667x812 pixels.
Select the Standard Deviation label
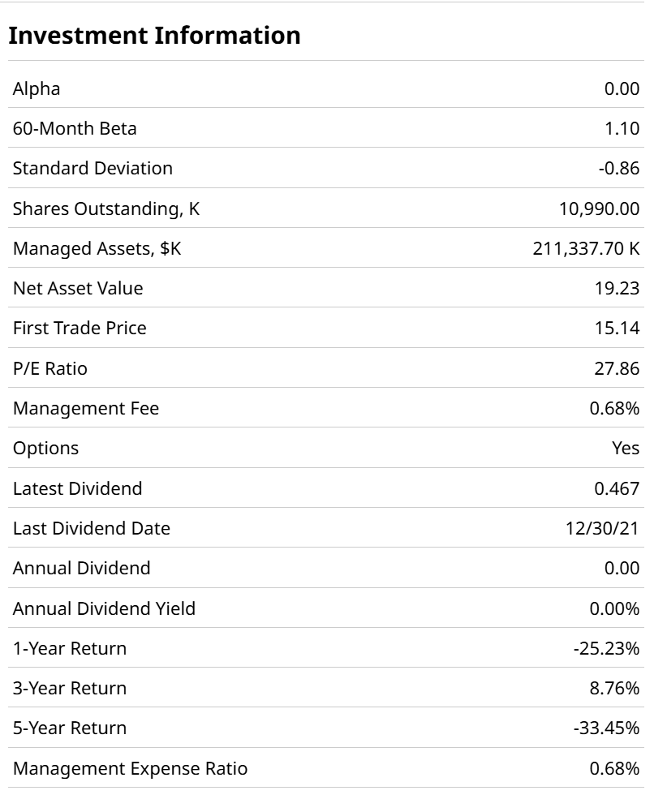[93, 169]
